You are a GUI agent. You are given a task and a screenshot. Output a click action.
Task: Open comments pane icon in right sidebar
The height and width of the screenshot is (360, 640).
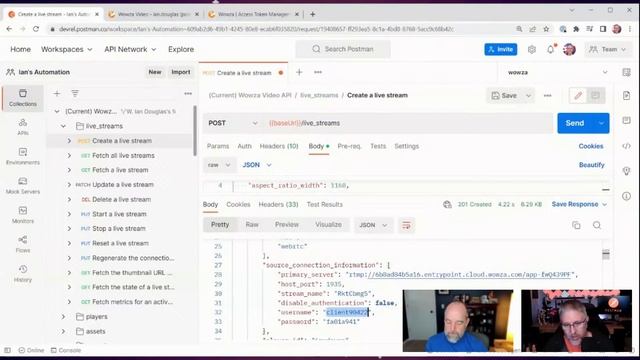click(627, 120)
